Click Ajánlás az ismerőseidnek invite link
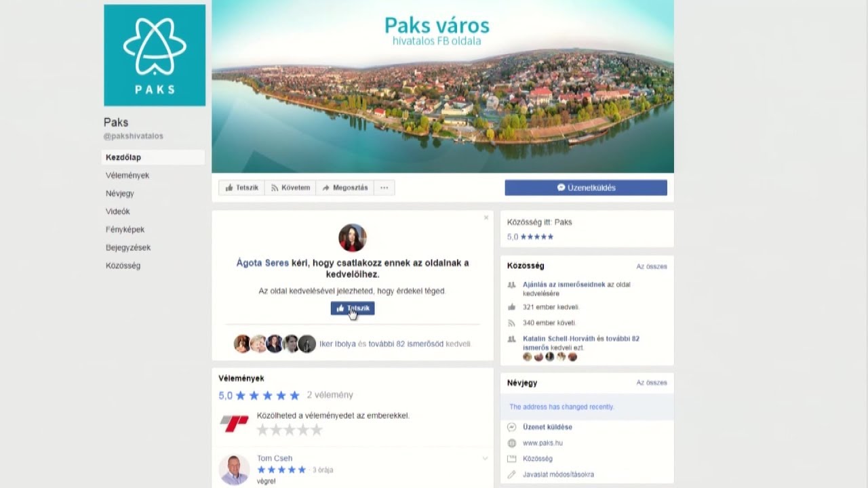 point(564,285)
